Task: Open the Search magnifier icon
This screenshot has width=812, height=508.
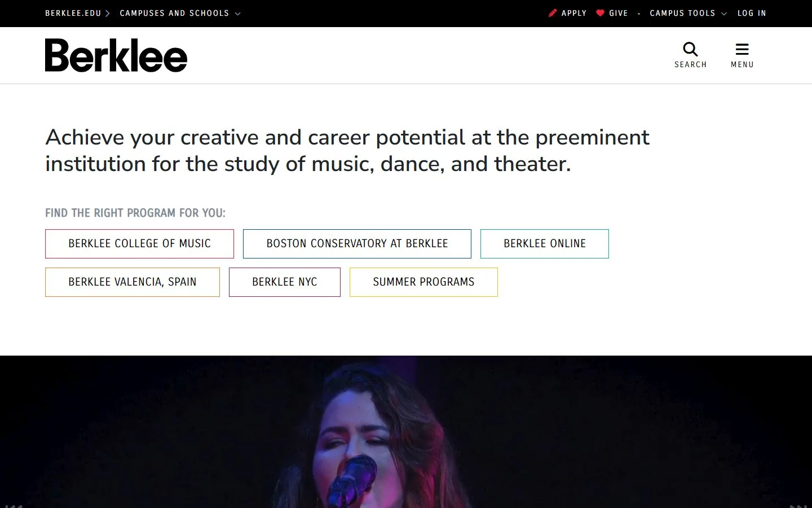Action: coord(690,49)
